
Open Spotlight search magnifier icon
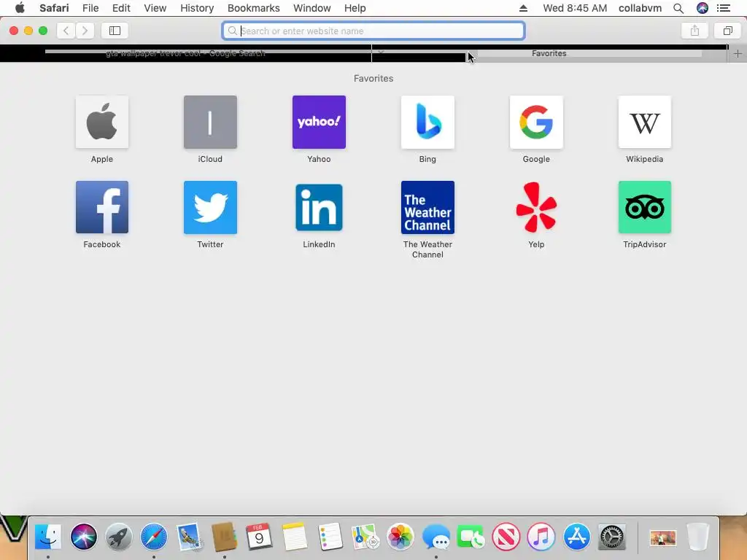point(678,8)
